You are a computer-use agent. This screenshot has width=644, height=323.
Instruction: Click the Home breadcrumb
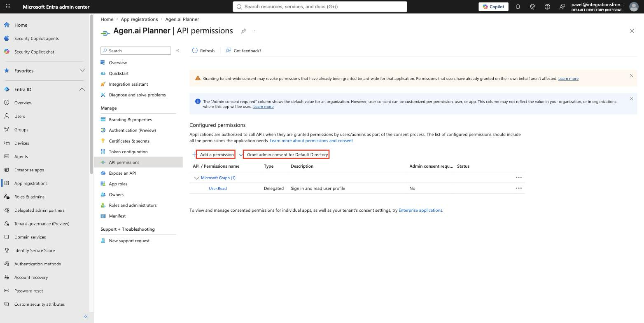click(107, 19)
